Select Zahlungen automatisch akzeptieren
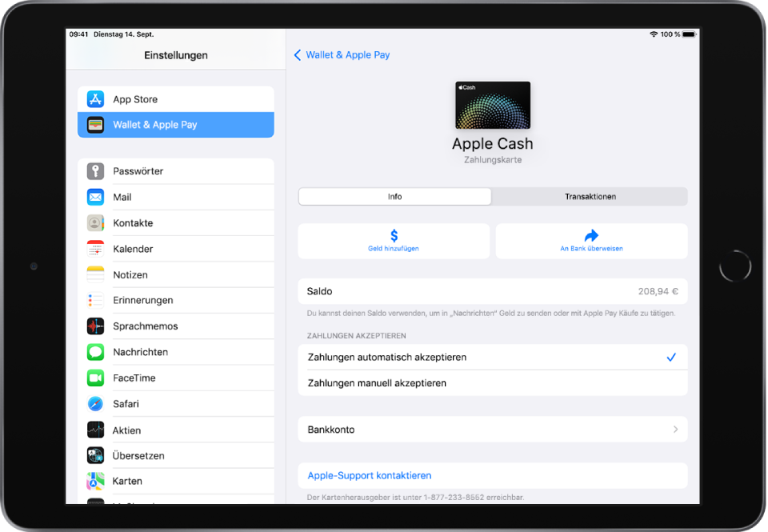768x532 pixels. point(493,357)
